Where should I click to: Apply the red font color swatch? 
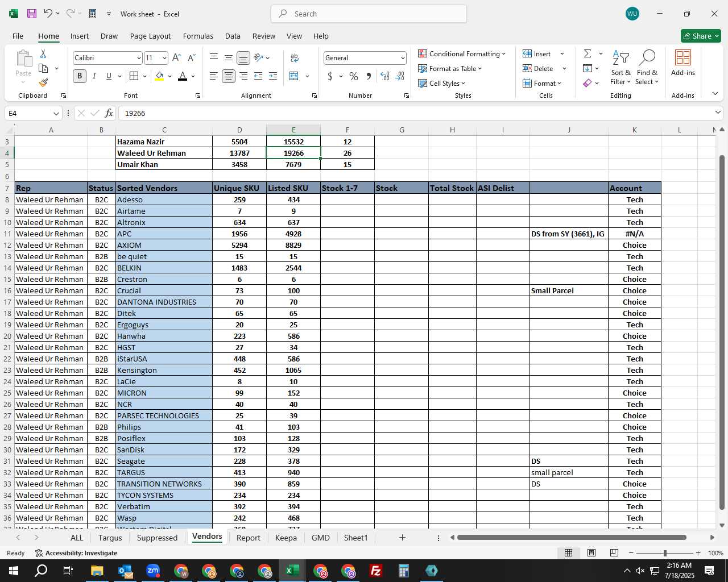(183, 76)
